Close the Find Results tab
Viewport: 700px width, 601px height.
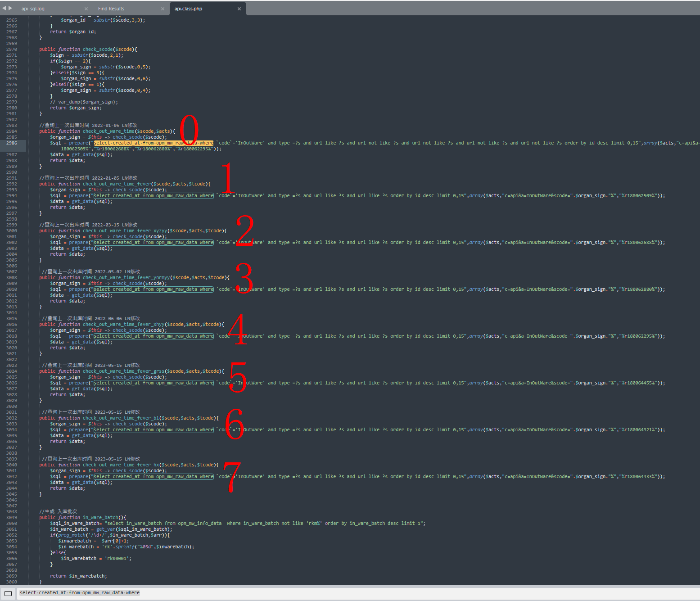[163, 9]
